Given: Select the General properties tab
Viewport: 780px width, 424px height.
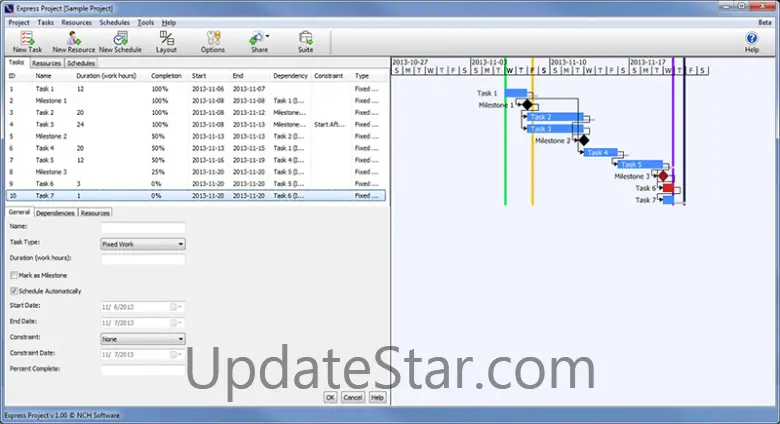Looking at the screenshot, I should 19,212.
